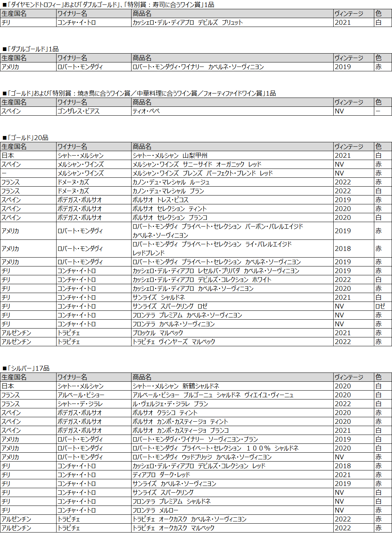Click "生産国名" header above the ティオ・ペペ row
Screen dimensions: 392x534
click(x=14, y=102)
